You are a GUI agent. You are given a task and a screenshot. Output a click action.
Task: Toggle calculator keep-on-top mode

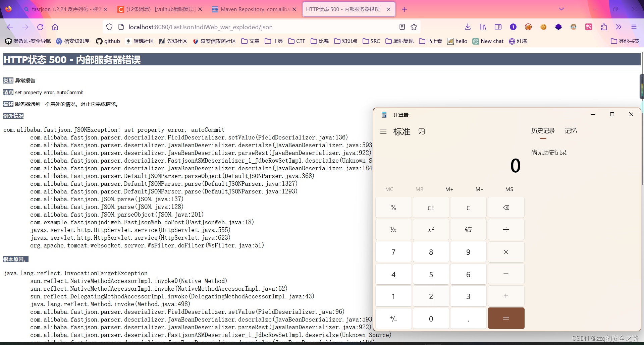pos(422,132)
